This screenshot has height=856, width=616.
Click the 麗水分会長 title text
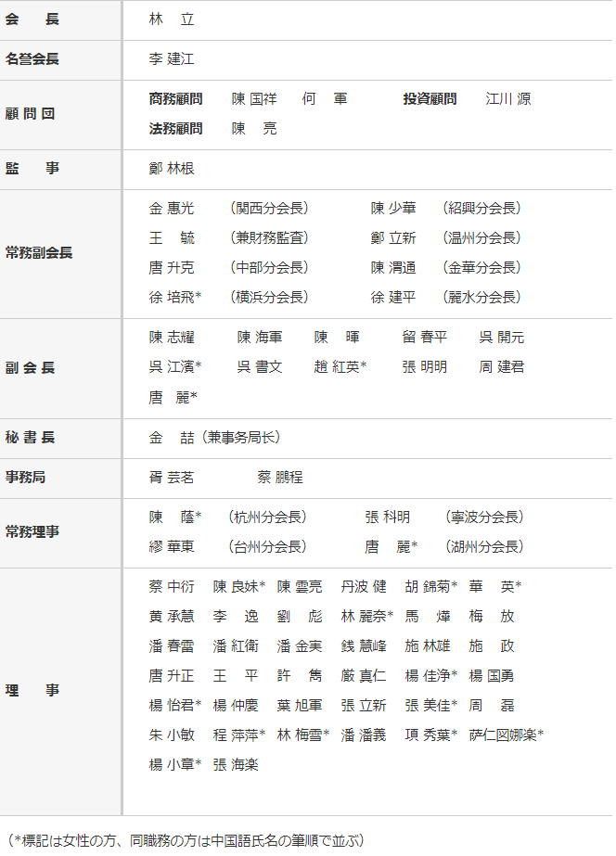click(481, 298)
